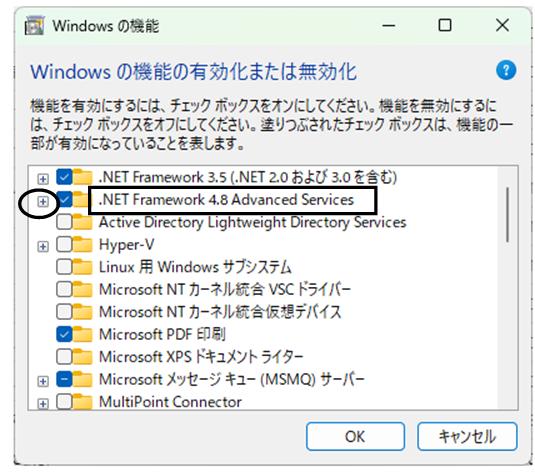Viewport: 535px width, 472px height.
Task: Select the Microsoft XPS ドキュメント ライター folder icon
Action: [82, 357]
